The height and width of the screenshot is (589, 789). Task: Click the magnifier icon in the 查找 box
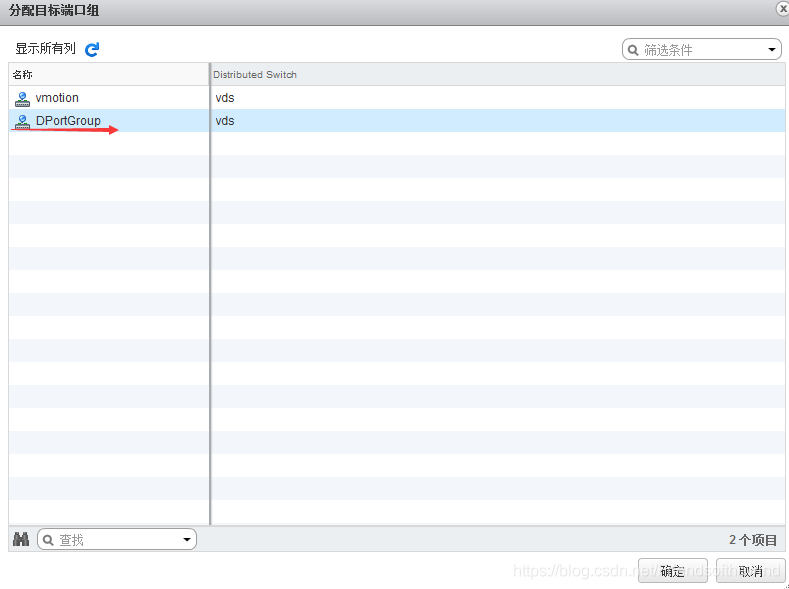(48, 540)
